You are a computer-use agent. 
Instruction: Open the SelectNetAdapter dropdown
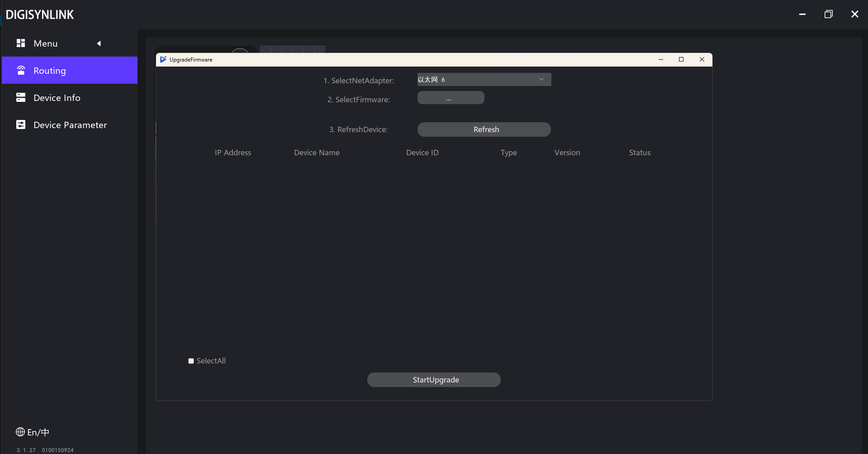pyautogui.click(x=484, y=80)
